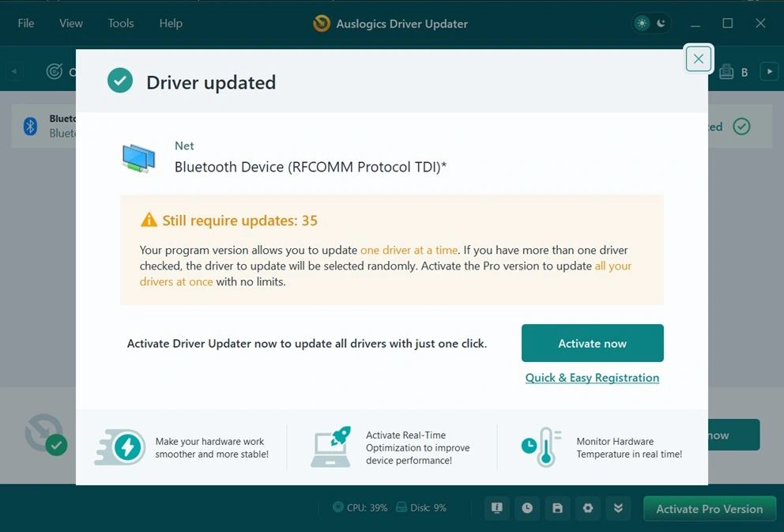Viewport: 784px width, 532px height.
Task: Click the CPU usage indicator
Action: [360, 507]
